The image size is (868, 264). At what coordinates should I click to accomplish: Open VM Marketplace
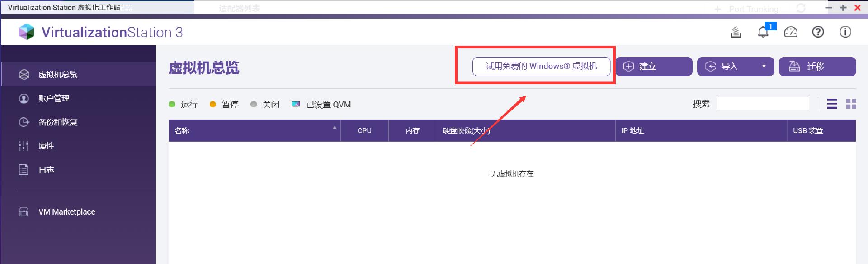66,212
